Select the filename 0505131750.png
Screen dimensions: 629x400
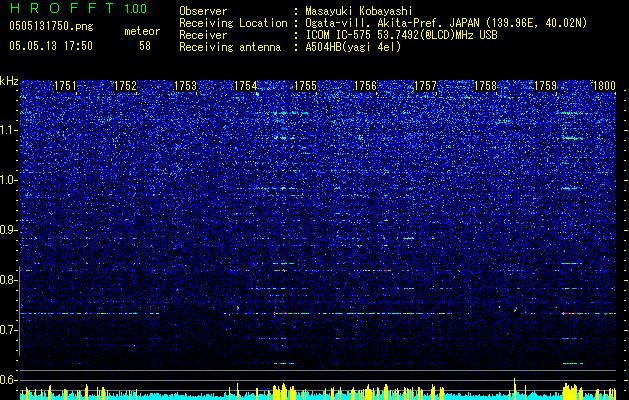pos(51,27)
